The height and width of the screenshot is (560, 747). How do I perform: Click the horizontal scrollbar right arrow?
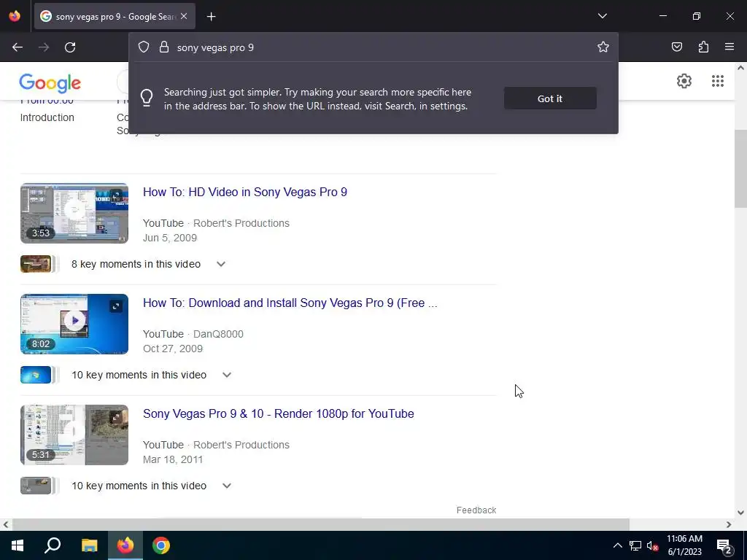coord(729,524)
